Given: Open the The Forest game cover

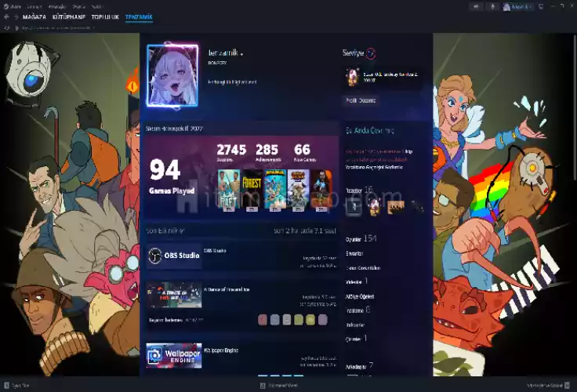Looking at the screenshot, I should 252,189.
